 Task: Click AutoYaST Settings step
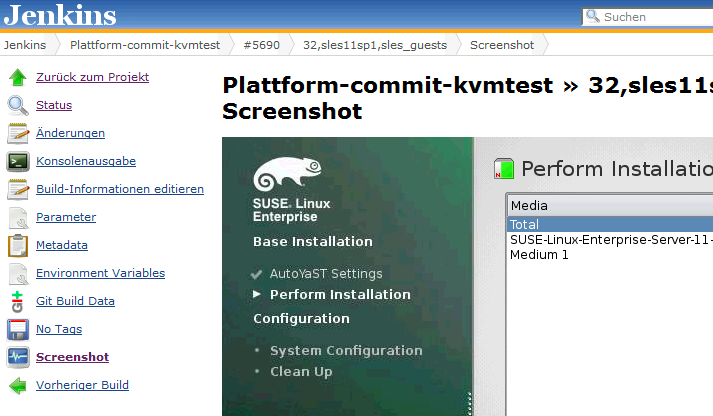(x=326, y=274)
